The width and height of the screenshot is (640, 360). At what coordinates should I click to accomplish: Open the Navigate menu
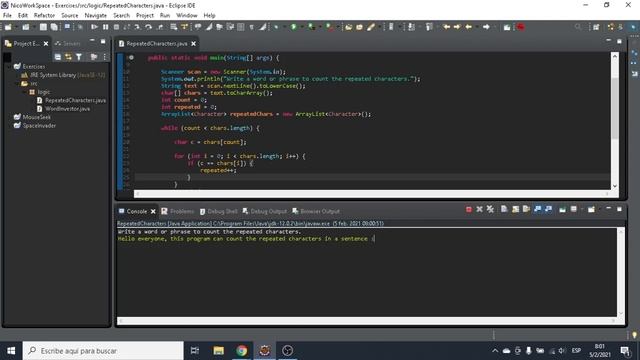point(96,16)
